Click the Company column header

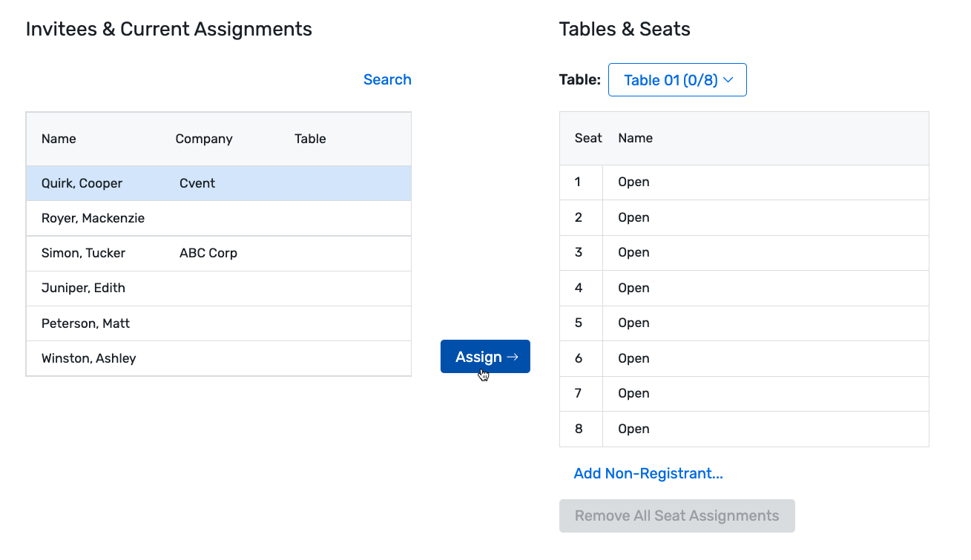[x=204, y=138]
